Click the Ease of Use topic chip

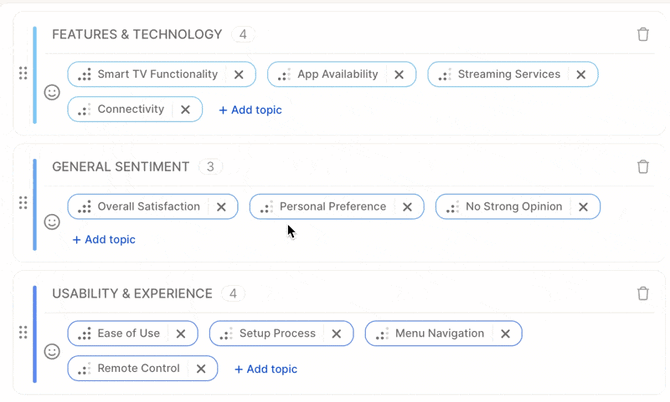point(128,334)
